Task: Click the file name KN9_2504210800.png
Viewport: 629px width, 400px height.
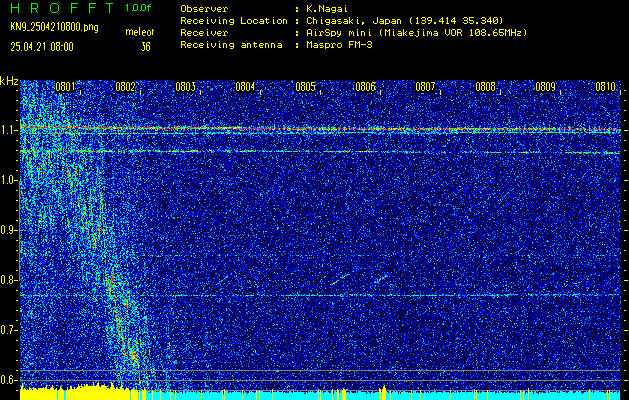Action: click(x=54, y=27)
